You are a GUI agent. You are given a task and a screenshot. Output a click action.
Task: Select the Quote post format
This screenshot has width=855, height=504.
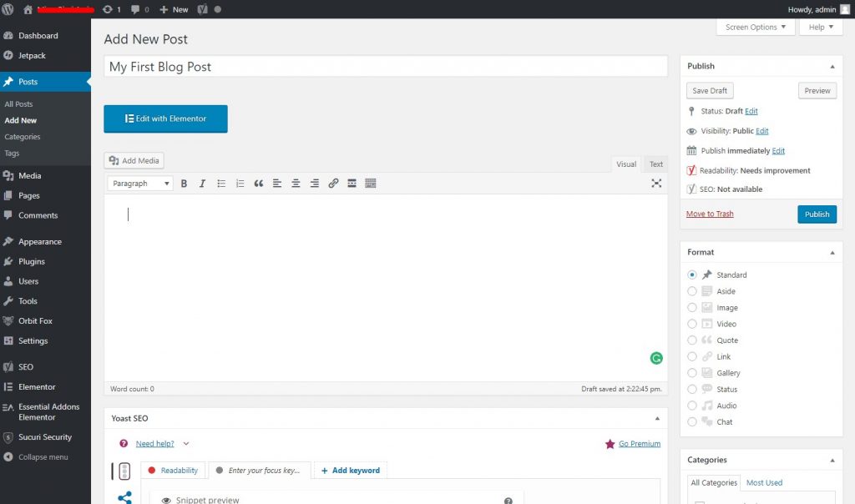[x=692, y=340]
